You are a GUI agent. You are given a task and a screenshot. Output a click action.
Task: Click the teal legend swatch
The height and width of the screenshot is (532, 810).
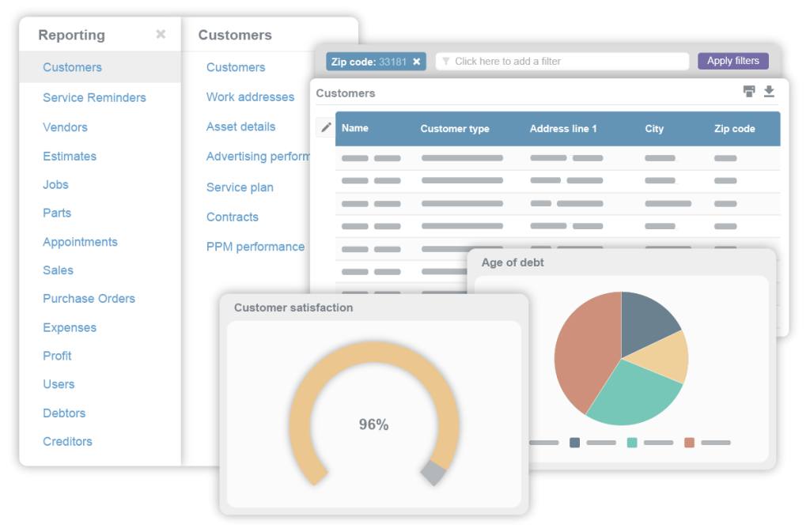631,443
